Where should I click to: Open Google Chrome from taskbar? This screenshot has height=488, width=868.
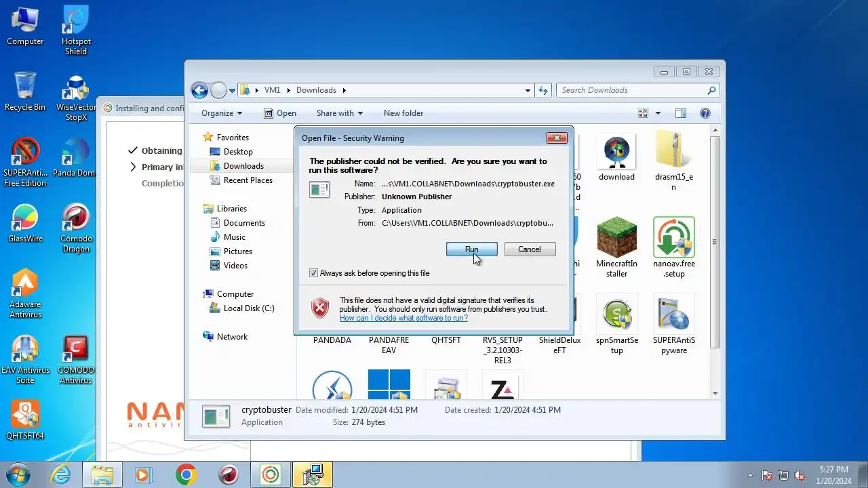(x=186, y=474)
